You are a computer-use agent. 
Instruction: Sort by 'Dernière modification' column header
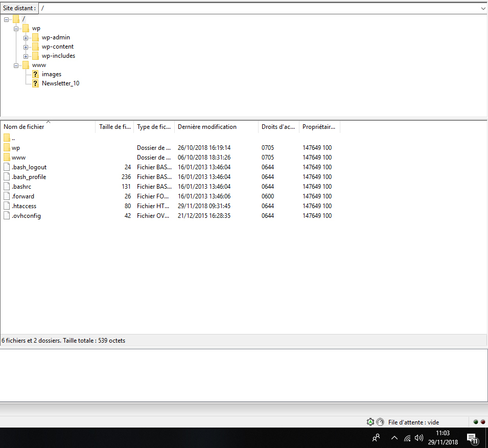coord(207,126)
